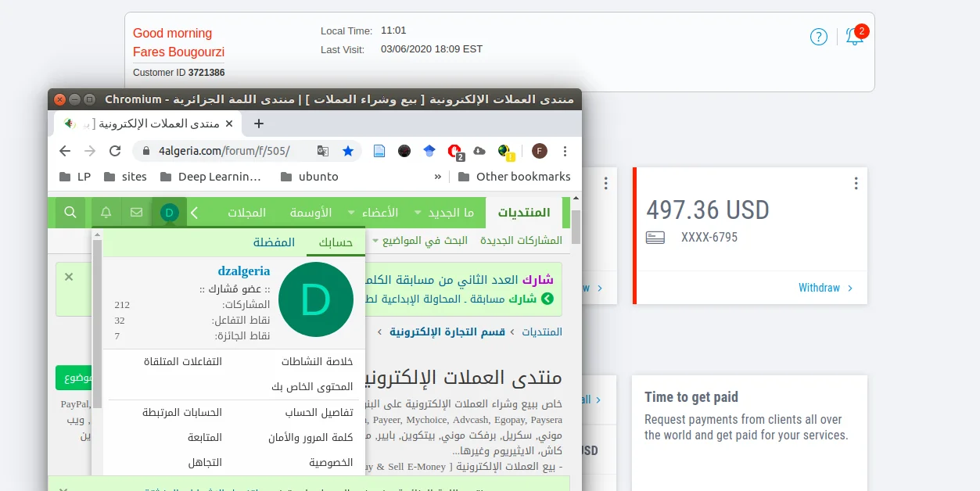Switch to the المفضلة tab
The image size is (980, 491).
pos(274,242)
